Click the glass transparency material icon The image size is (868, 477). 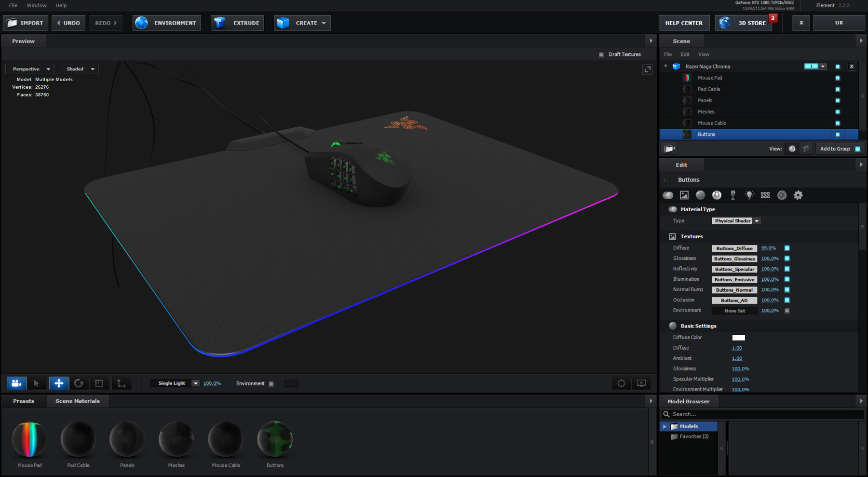(733, 195)
